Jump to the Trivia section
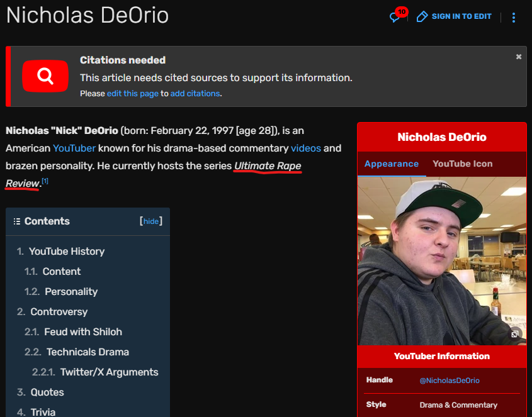Image resolution: width=532 pixels, height=417 pixels. click(x=43, y=412)
